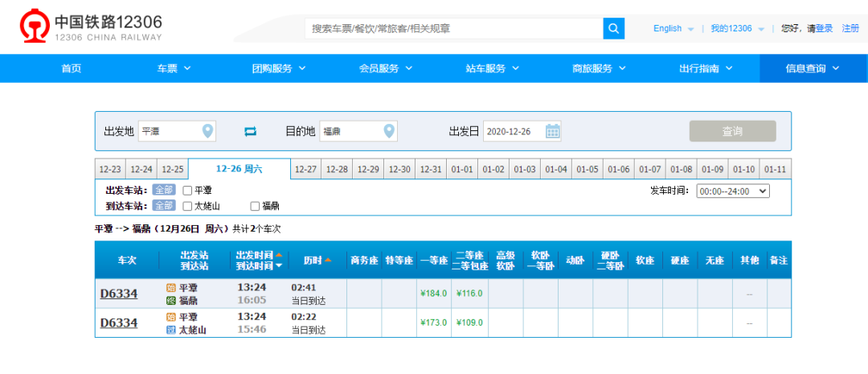Click the grey 查询 search button
The height and width of the screenshot is (374, 868).
click(x=732, y=131)
